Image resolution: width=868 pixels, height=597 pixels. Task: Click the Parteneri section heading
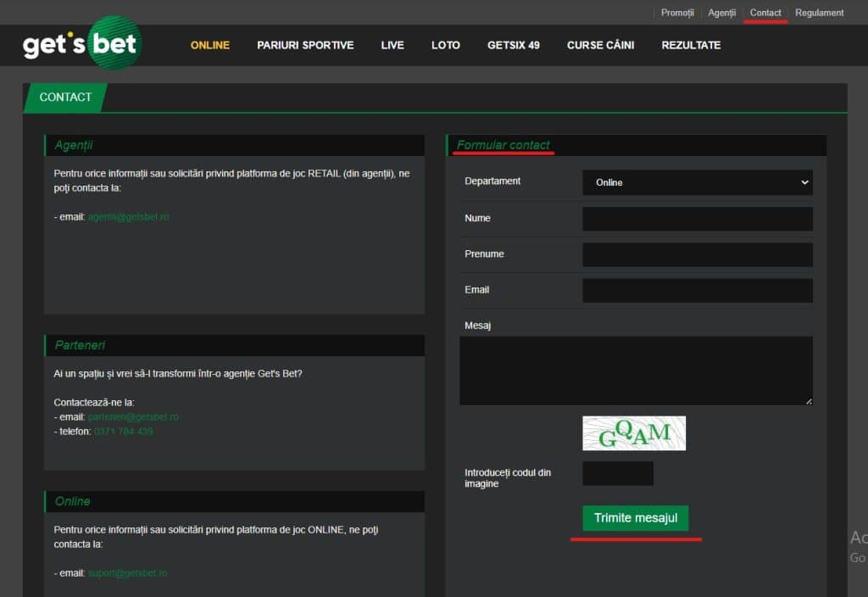click(80, 345)
